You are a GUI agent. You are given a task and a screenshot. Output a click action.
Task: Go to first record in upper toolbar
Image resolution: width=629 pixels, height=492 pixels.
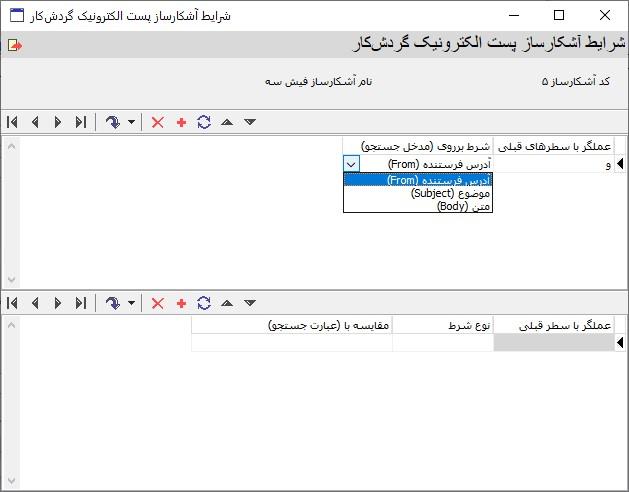click(12, 122)
